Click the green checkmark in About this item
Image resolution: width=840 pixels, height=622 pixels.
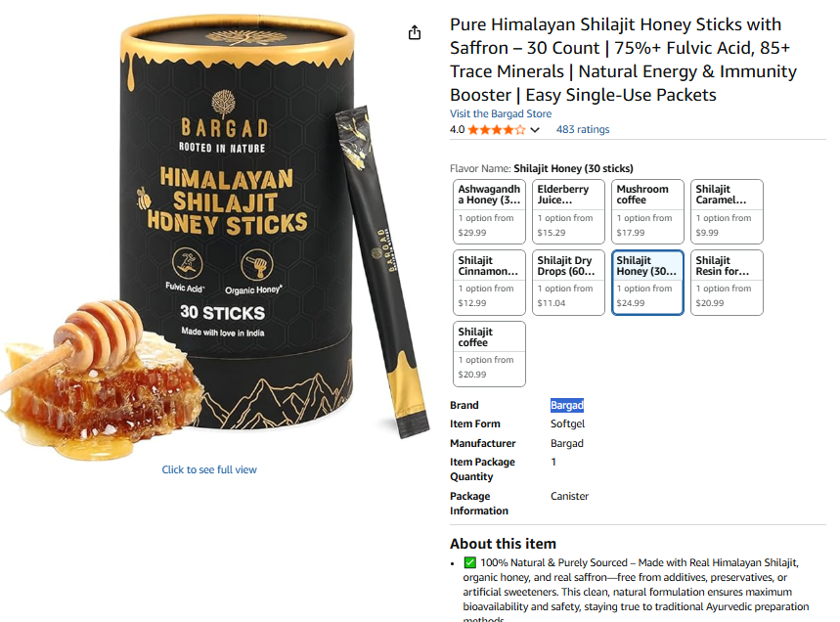(x=468, y=561)
